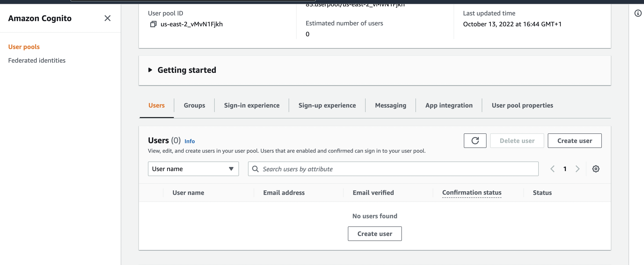Image resolution: width=644 pixels, height=265 pixels.
Task: Refresh the users list
Action: point(475,141)
